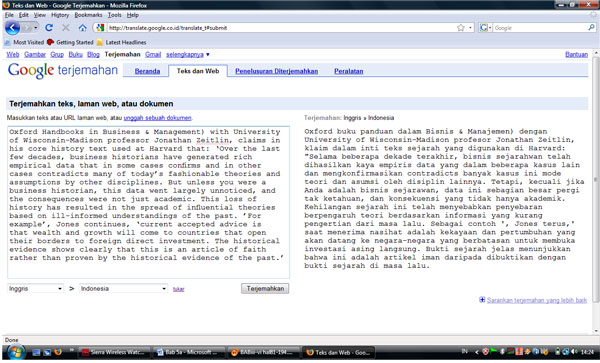The height and width of the screenshot is (363, 600).
Task: Click the taskbar clock showing 14:24
Action: (587, 352)
